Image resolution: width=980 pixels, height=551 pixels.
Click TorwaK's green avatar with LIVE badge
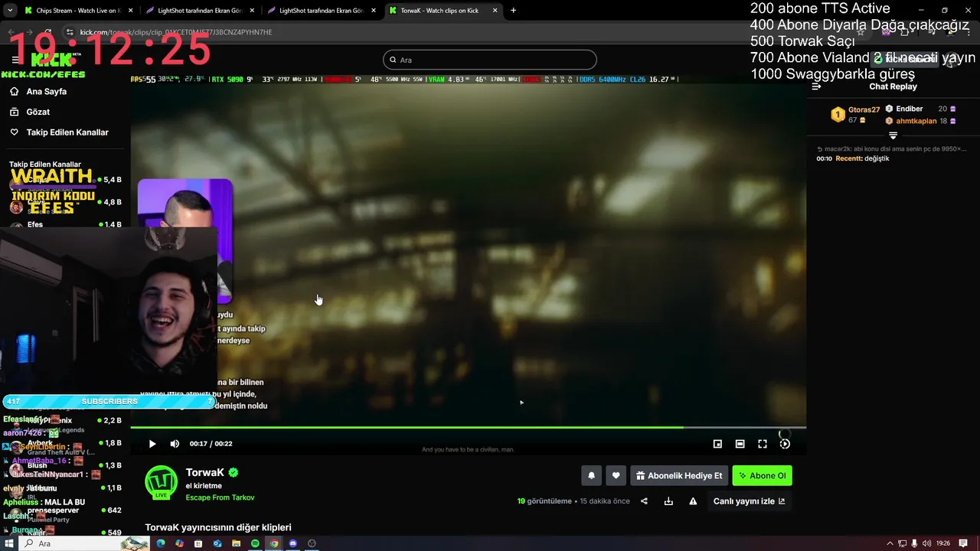[x=161, y=481]
